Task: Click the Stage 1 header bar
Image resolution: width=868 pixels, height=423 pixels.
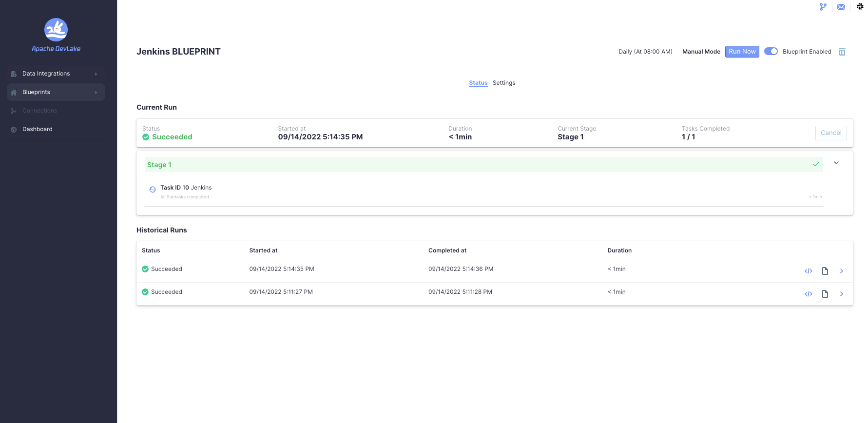Action: [x=484, y=165]
